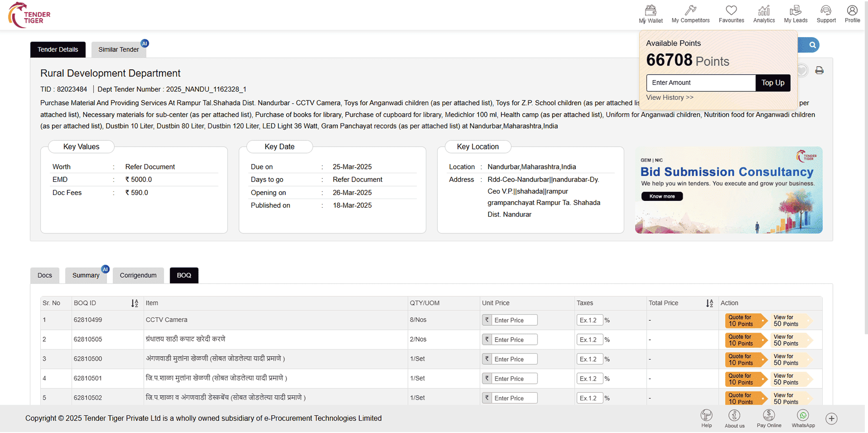Open the Profile menu
Viewport: 868px width, 433px height.
(852, 14)
